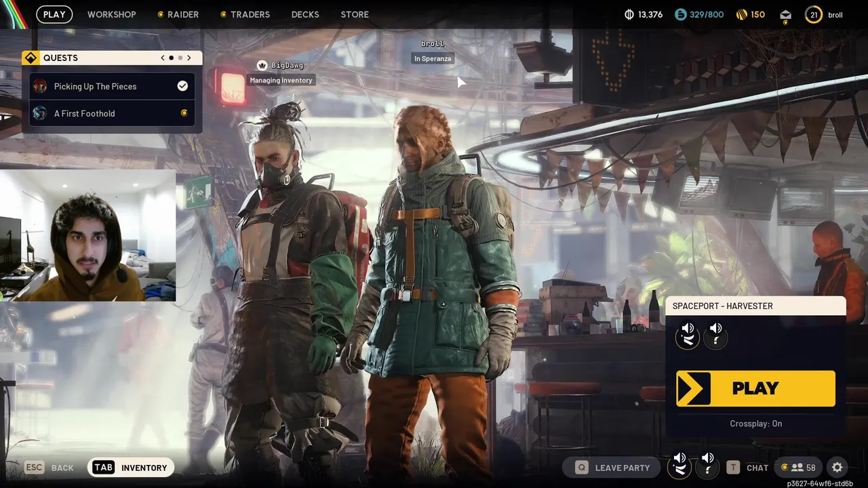Toggle the Crossplay: On setting

(x=755, y=424)
